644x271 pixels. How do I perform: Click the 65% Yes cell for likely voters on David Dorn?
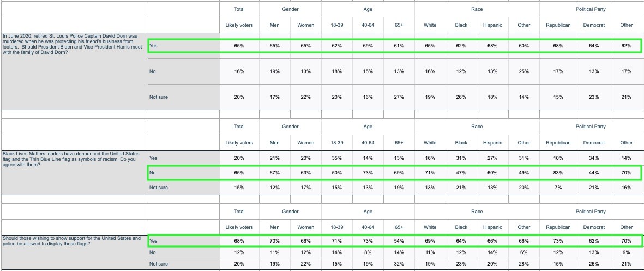tap(239, 46)
